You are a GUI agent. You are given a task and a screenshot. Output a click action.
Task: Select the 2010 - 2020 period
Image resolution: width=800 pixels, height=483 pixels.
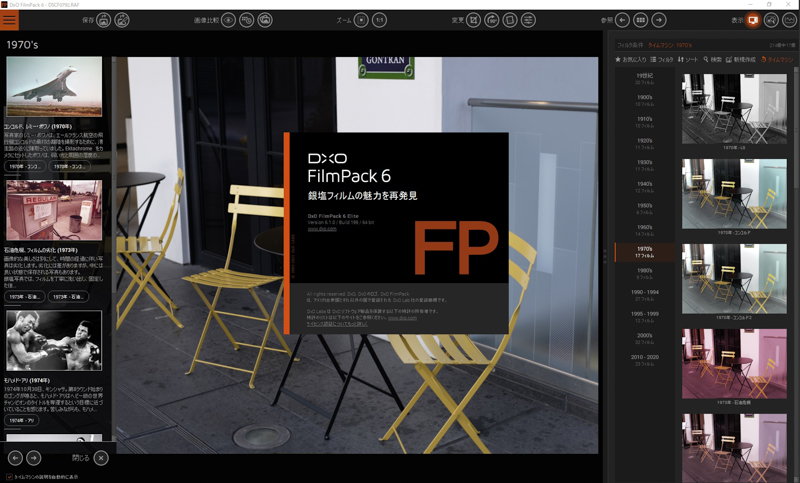coord(645,360)
